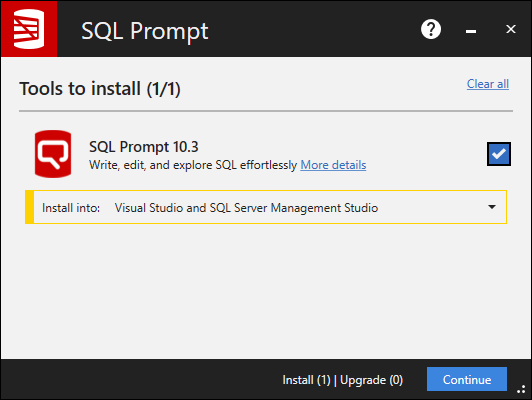Click the Install (1) status text

[x=306, y=380]
